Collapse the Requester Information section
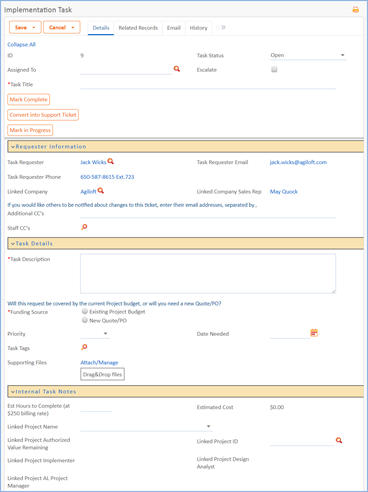This screenshot has width=368, height=492. pyautogui.click(x=13, y=147)
